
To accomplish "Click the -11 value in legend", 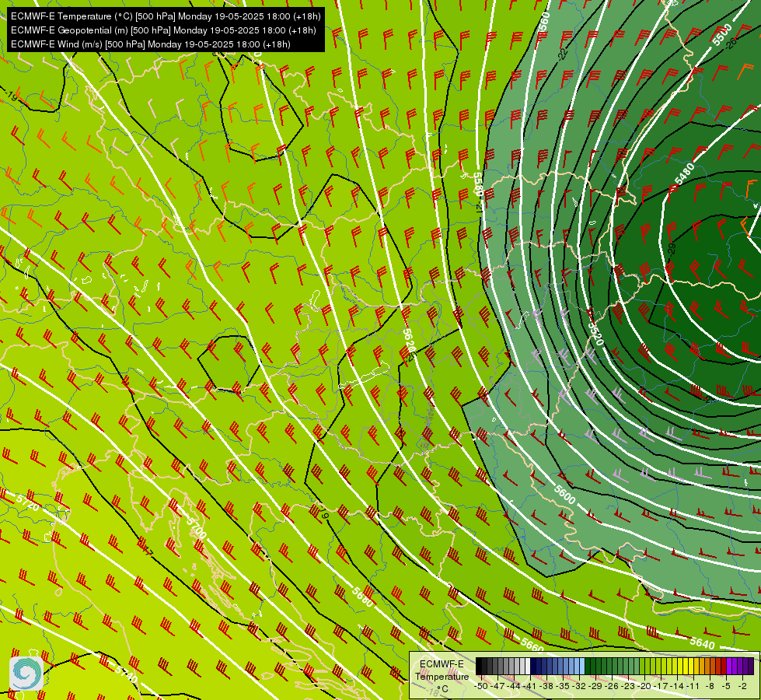I will [694, 686].
